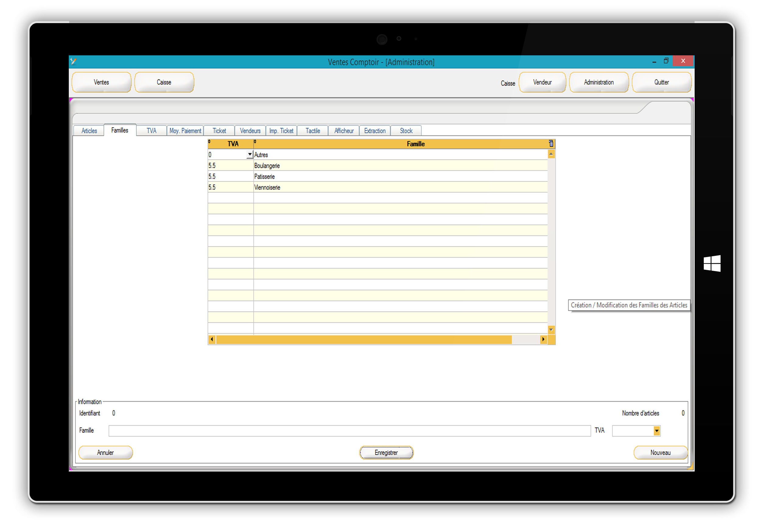Image resolution: width=761 pixels, height=532 pixels.
Task: Click the Famille column sort arrows icon
Action: point(255,141)
